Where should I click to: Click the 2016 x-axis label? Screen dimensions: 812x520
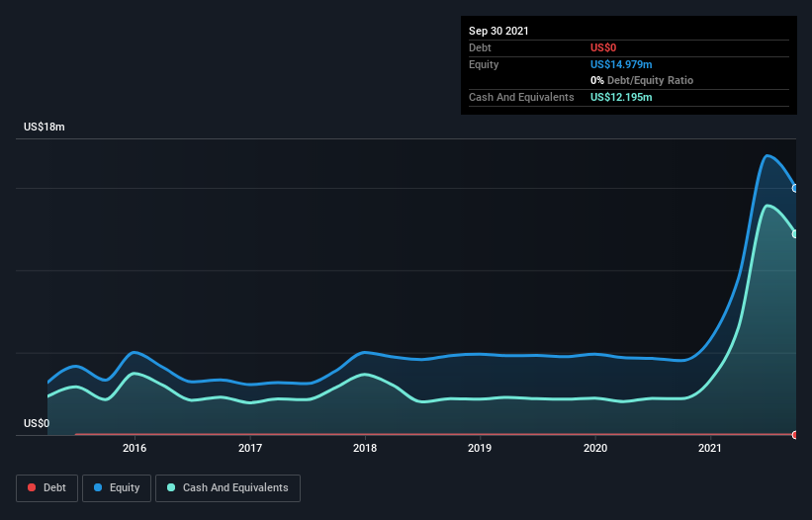(x=135, y=448)
